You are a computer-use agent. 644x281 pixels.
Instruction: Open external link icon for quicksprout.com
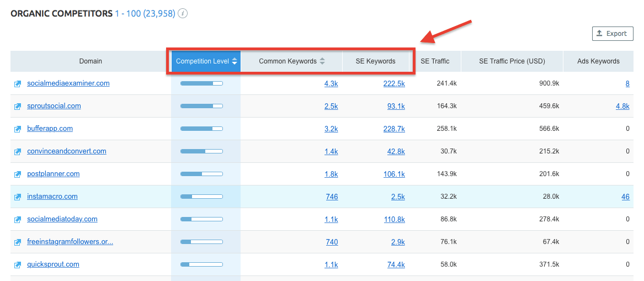(x=18, y=264)
